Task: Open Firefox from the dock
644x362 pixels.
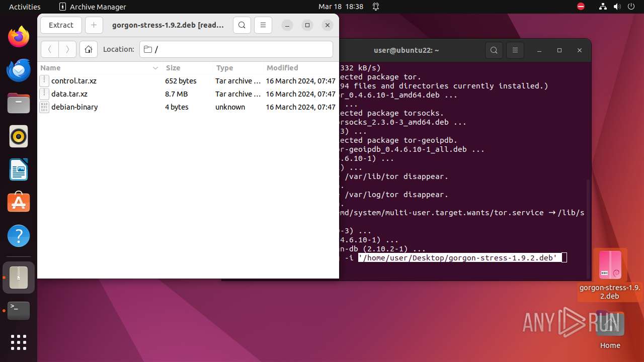Action: [x=19, y=37]
